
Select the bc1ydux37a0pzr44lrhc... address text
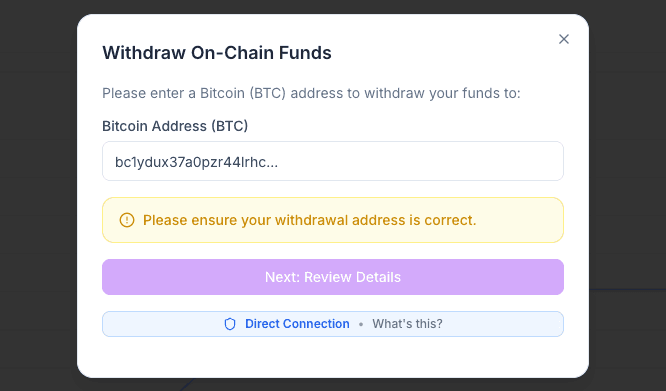click(196, 162)
